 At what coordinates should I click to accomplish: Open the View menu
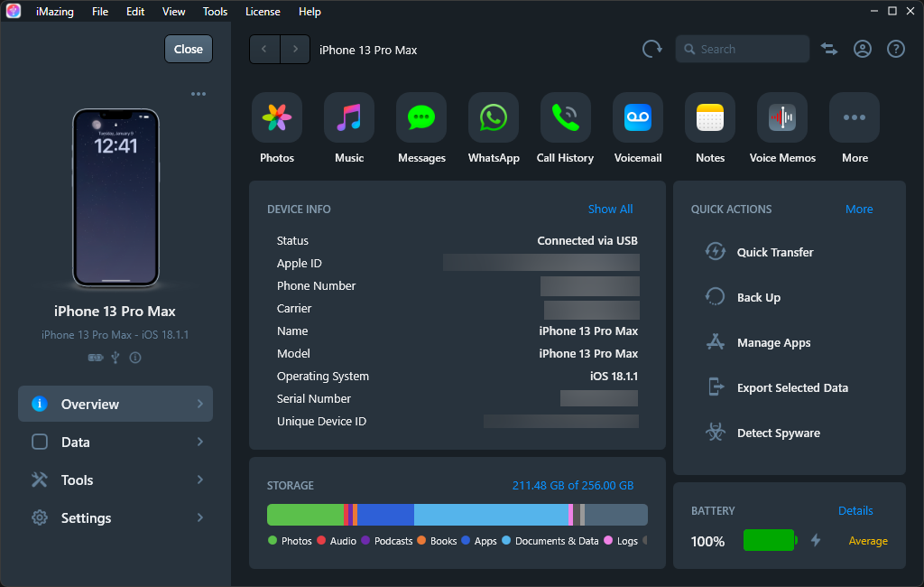pos(174,11)
